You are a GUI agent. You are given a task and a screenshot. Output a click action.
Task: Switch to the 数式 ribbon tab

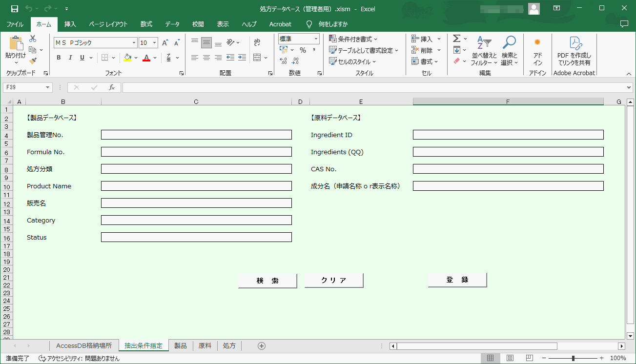point(146,24)
